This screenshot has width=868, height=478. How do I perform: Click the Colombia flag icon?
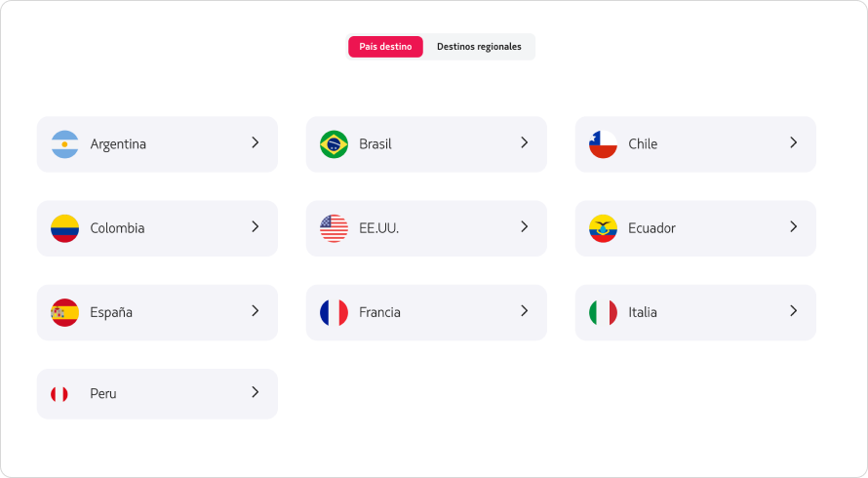click(64, 228)
